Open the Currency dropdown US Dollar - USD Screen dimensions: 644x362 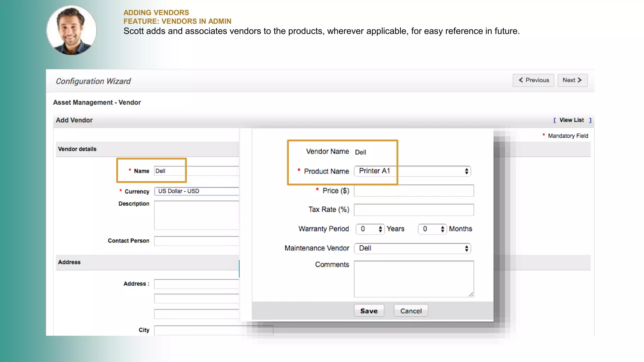click(197, 191)
